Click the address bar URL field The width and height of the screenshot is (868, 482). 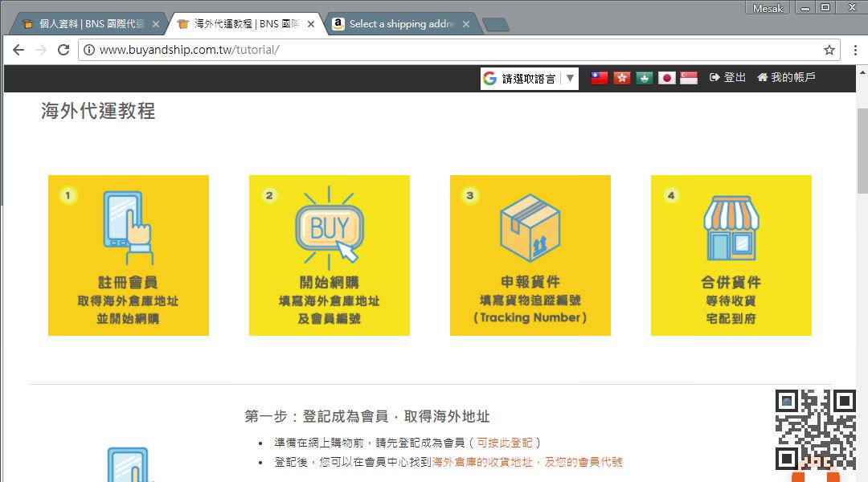(x=450, y=50)
